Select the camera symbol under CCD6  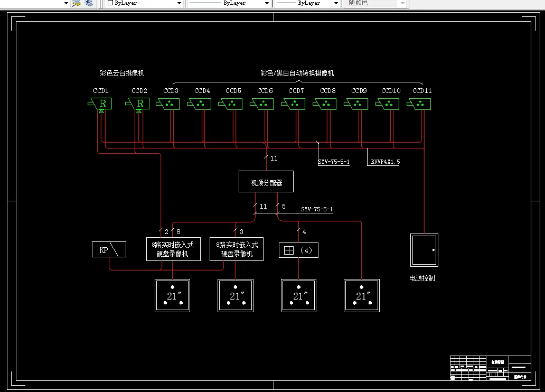point(262,104)
